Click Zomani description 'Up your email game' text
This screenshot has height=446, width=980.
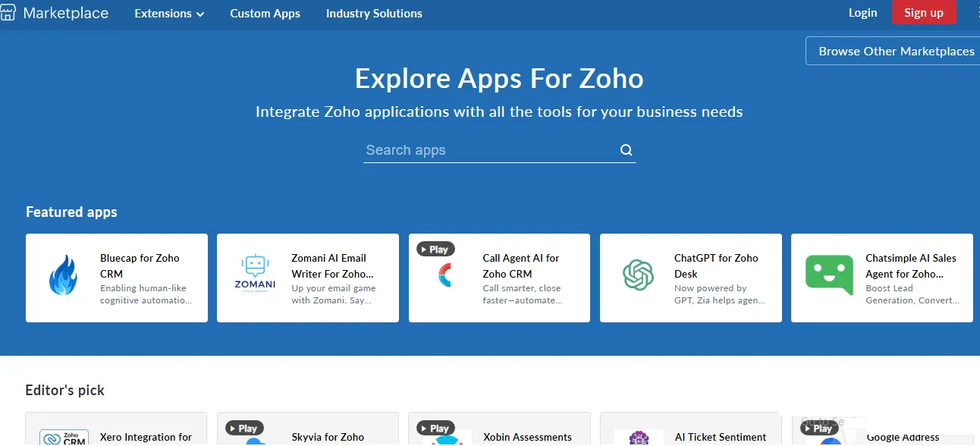click(x=333, y=288)
